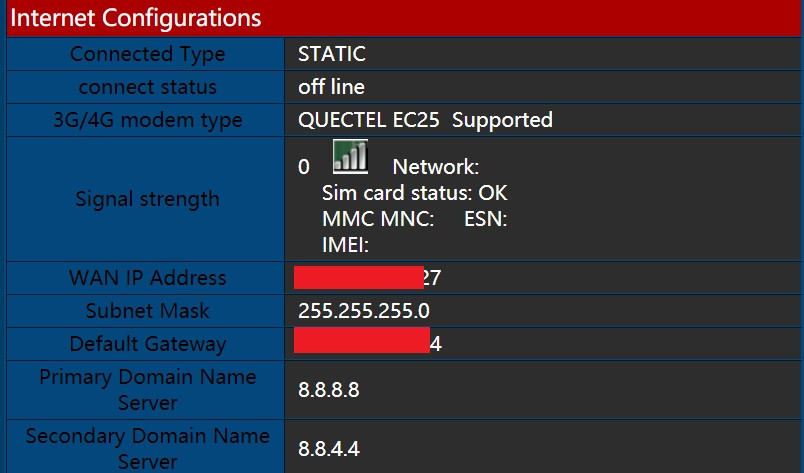This screenshot has height=473, width=804.
Task: Click the connect status label
Action: (148, 87)
